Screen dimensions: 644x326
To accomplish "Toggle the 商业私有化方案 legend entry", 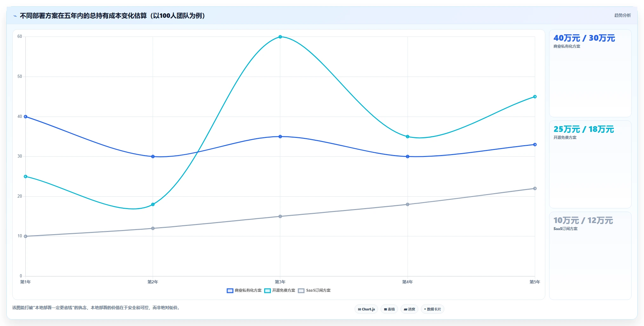I will pos(244,290).
